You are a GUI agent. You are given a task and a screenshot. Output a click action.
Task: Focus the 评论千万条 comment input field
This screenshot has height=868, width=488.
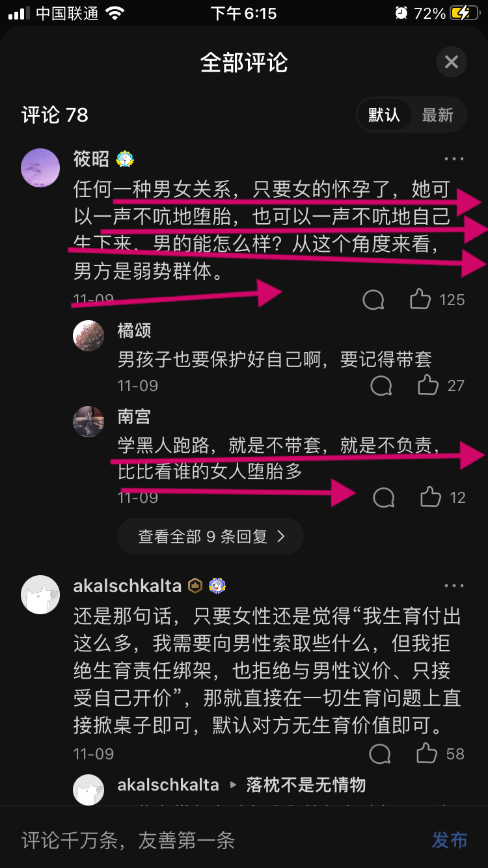(x=215, y=840)
